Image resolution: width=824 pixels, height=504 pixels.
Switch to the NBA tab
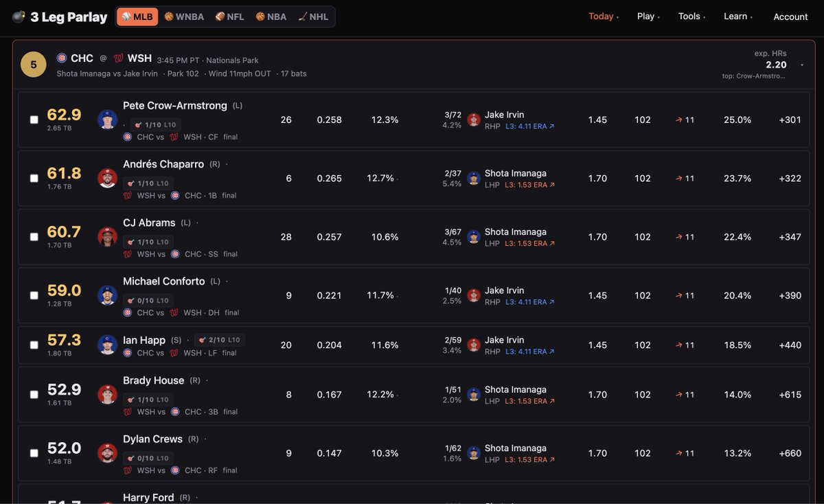[x=271, y=16]
